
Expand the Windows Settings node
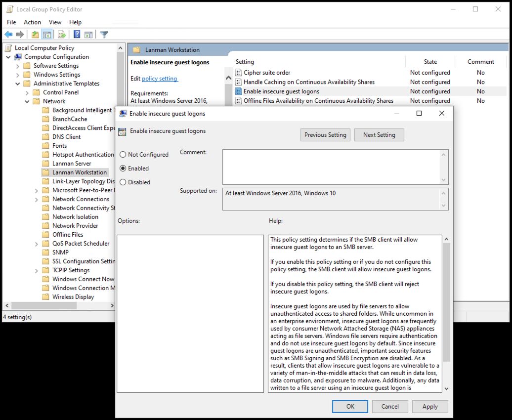pyautogui.click(x=18, y=75)
